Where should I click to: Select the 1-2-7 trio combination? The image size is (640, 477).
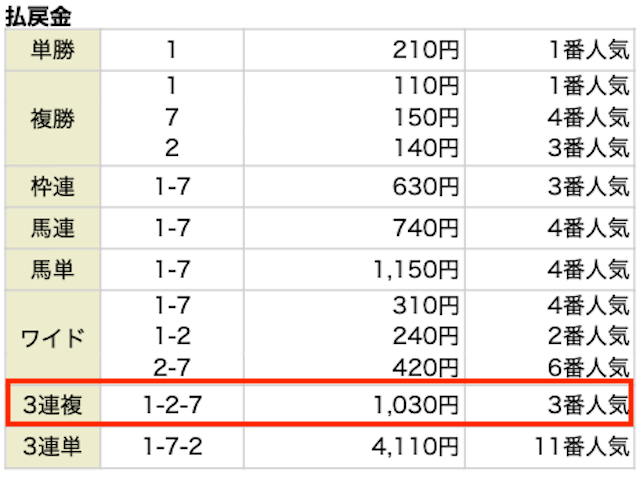pos(172,405)
